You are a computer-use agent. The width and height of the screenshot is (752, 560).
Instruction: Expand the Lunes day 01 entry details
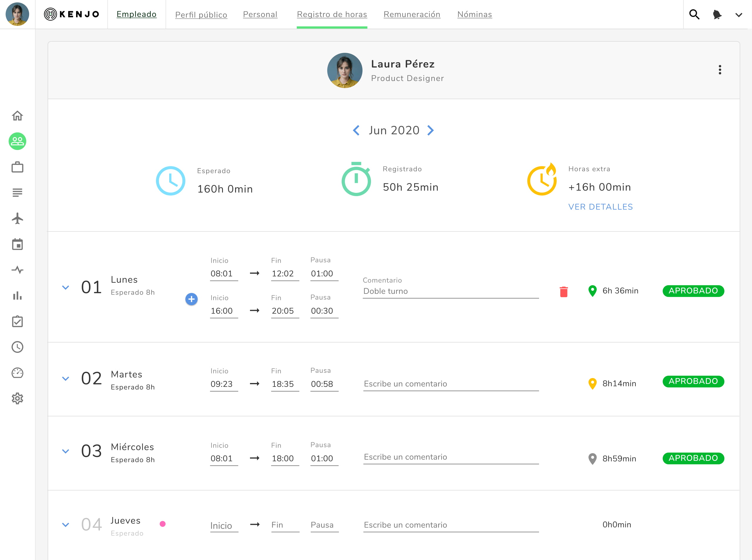point(66,287)
